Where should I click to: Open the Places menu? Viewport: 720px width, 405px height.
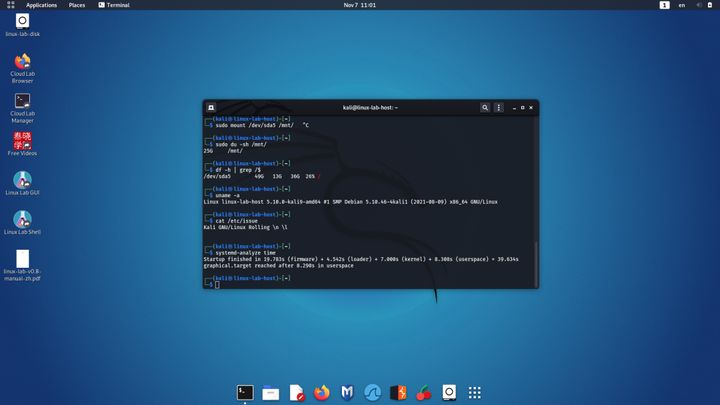pyautogui.click(x=77, y=5)
